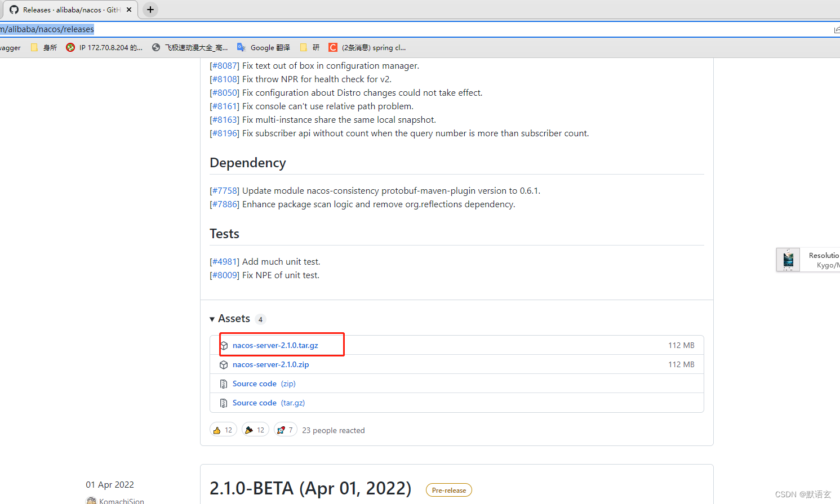Click the share icon in the address bar
Viewport: 840px width, 504px height.
[x=837, y=30]
